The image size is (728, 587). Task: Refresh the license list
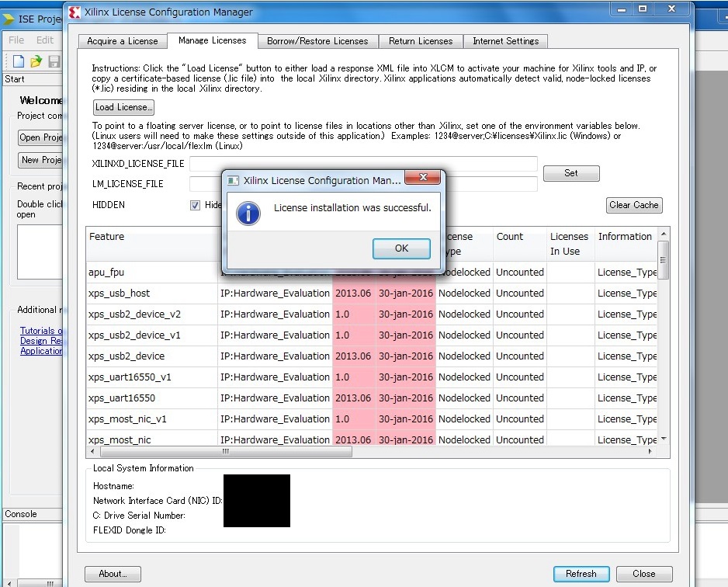click(581, 574)
